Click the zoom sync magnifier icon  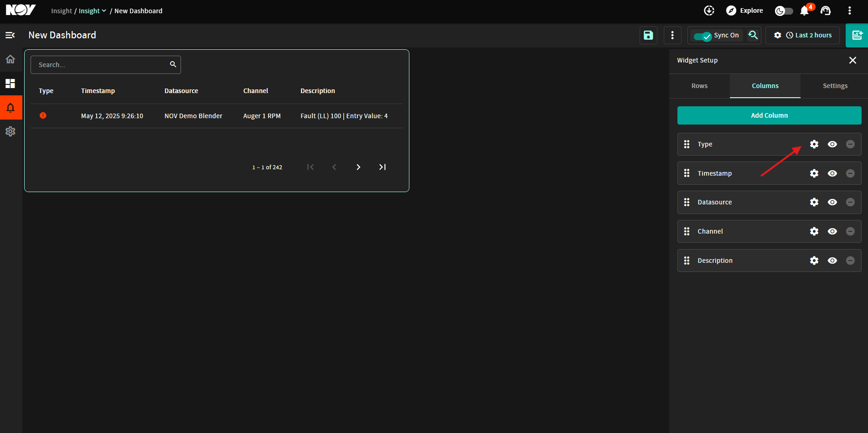pyautogui.click(x=753, y=35)
